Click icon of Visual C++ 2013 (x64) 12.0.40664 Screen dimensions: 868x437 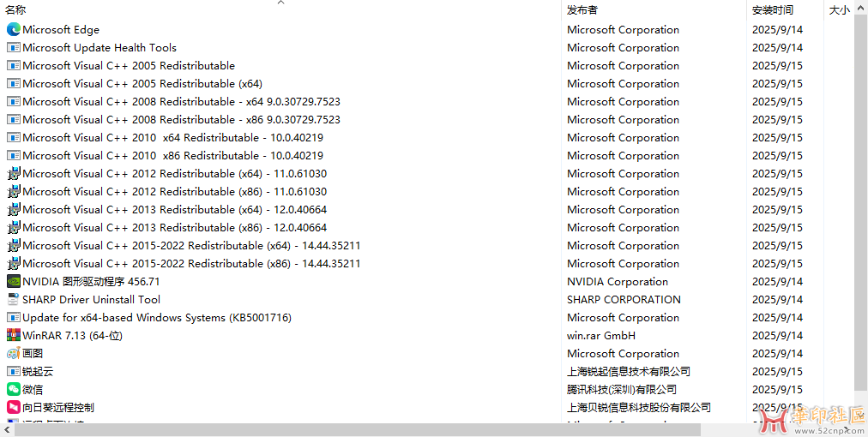pos(13,210)
